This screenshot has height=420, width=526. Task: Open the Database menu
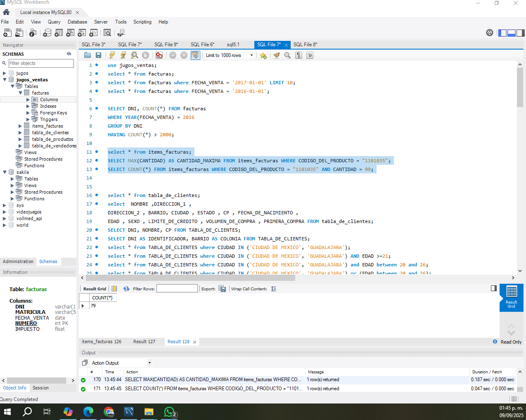77,22
